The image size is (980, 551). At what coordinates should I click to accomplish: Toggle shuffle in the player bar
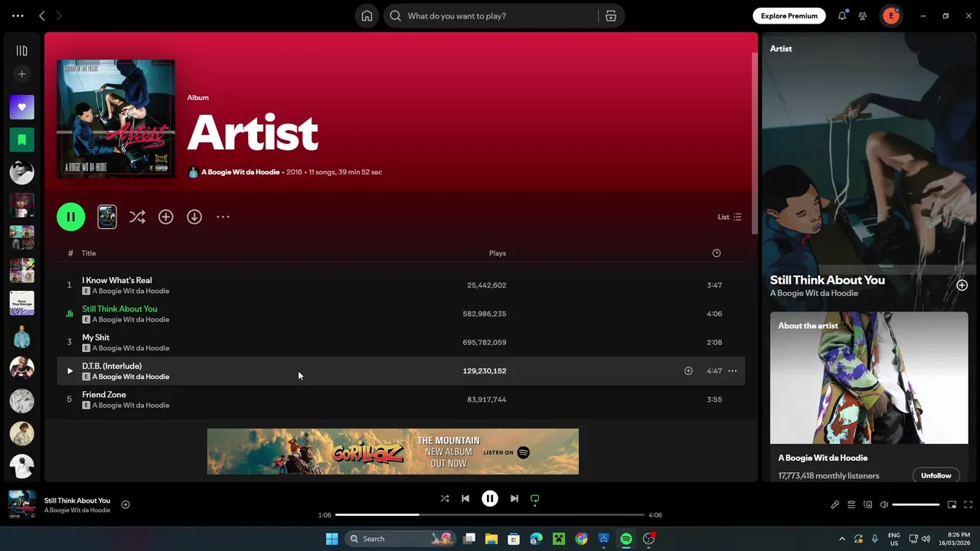(x=445, y=498)
